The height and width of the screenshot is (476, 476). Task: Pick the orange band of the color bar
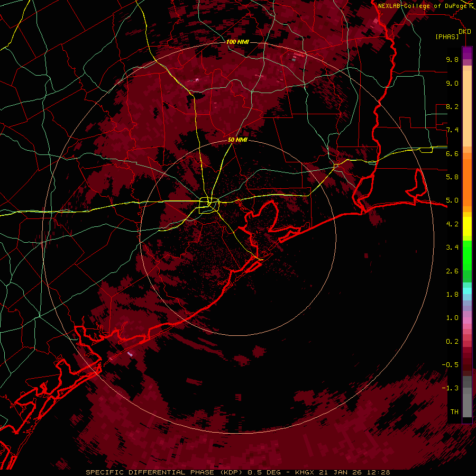tap(467, 182)
